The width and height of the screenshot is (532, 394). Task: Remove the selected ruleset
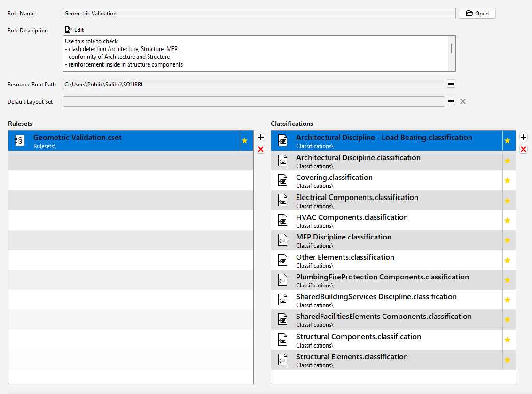tap(261, 149)
